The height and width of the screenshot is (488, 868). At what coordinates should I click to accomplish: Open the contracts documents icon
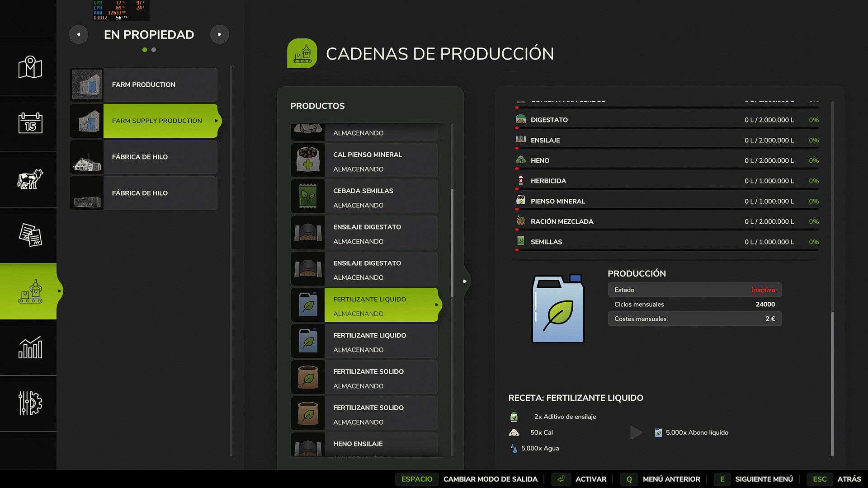(30, 235)
